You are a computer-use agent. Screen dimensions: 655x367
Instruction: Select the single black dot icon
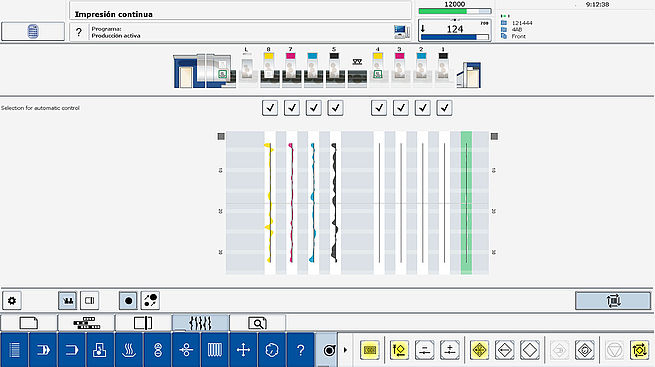(x=128, y=301)
